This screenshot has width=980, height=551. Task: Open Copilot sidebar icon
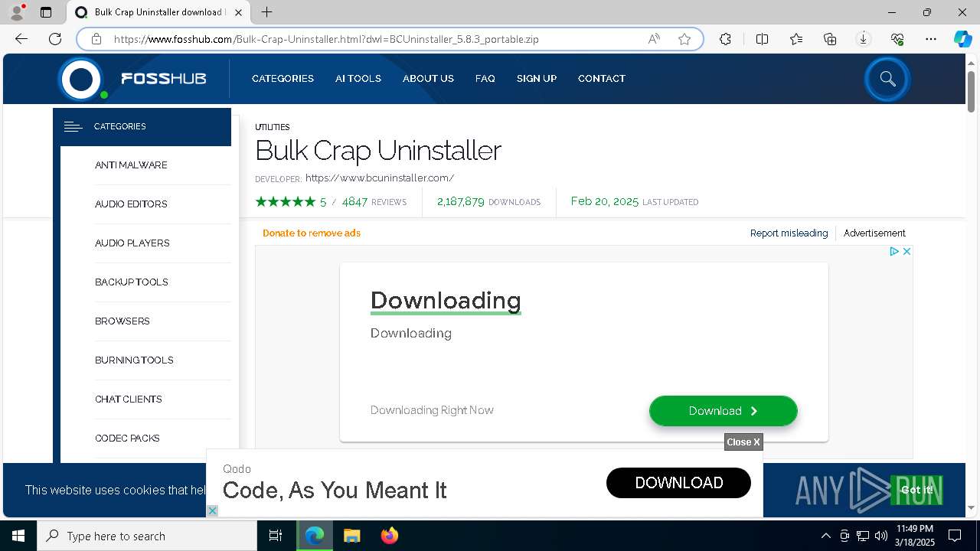[x=963, y=39]
